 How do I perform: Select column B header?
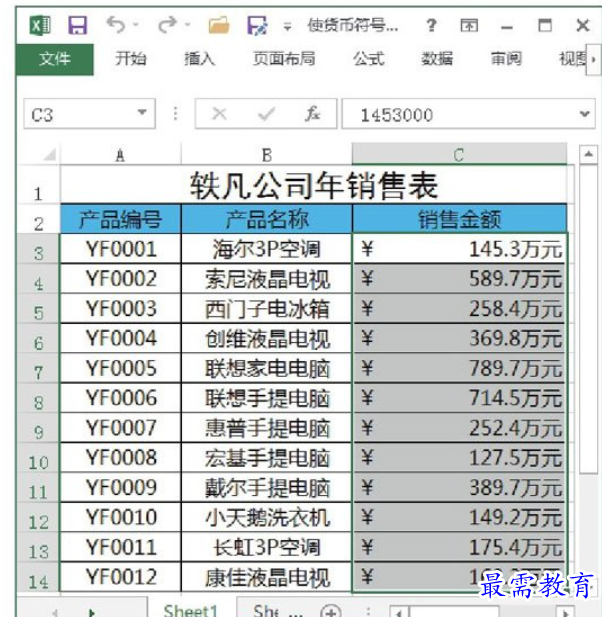(266, 155)
